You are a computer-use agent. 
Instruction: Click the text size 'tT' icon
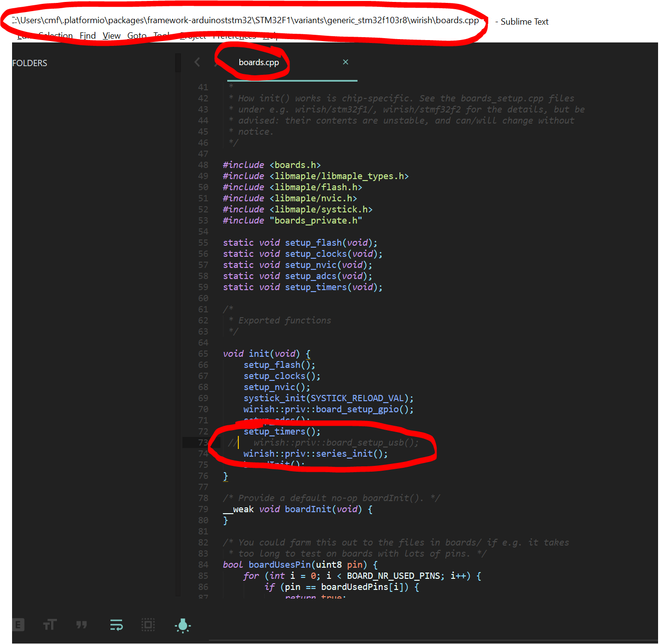(50, 625)
